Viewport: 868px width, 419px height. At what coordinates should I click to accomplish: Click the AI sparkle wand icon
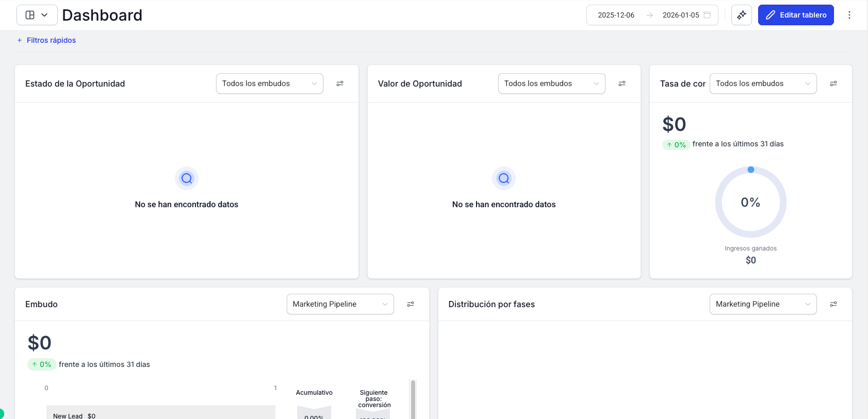741,15
